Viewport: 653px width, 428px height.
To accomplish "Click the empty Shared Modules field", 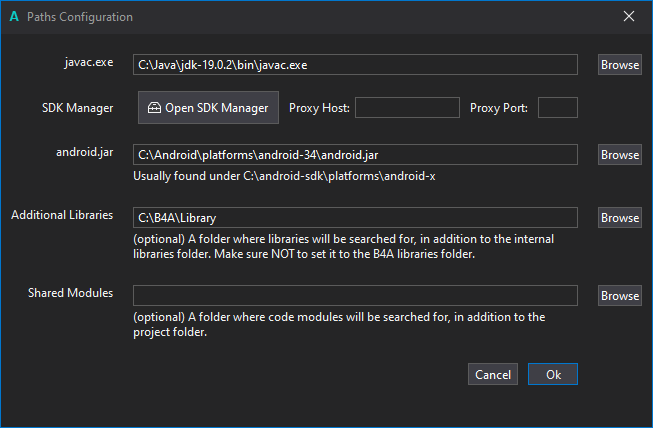I will [355, 295].
